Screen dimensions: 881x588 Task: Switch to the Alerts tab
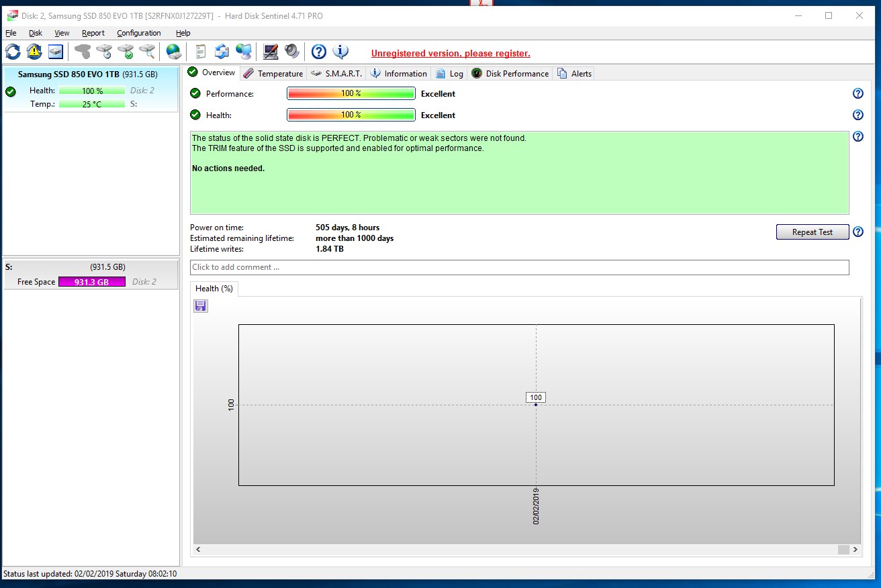pyautogui.click(x=574, y=73)
